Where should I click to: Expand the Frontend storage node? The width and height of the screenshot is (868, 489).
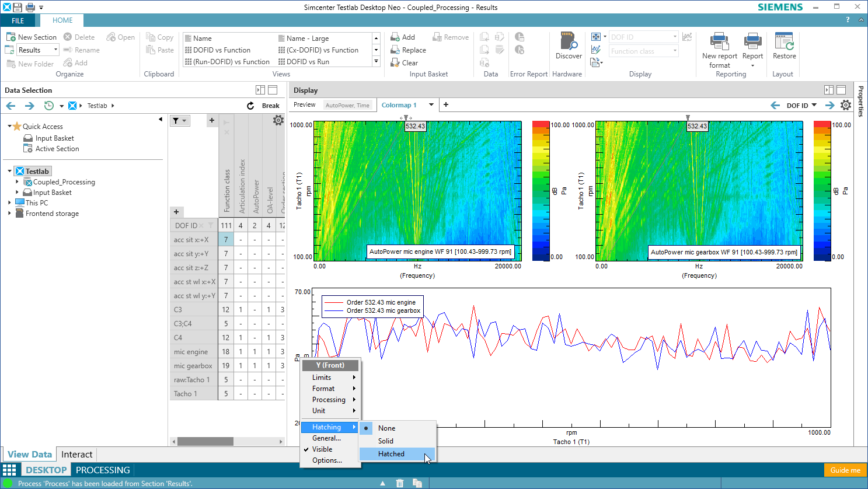coord(10,214)
